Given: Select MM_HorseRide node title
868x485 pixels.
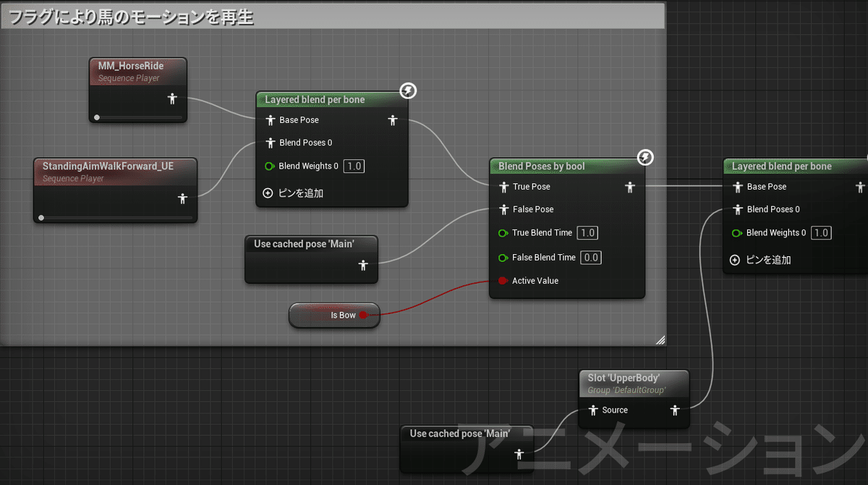Looking at the screenshot, I should [x=131, y=66].
